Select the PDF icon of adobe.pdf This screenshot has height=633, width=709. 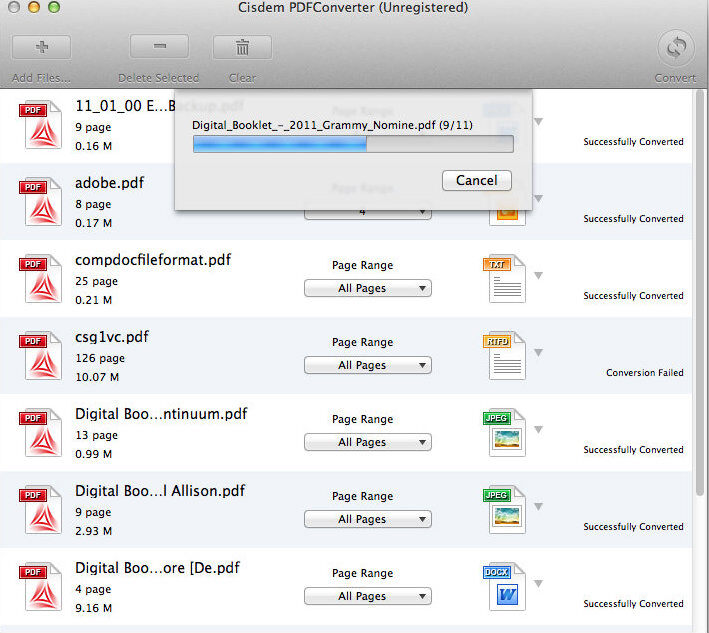40,202
